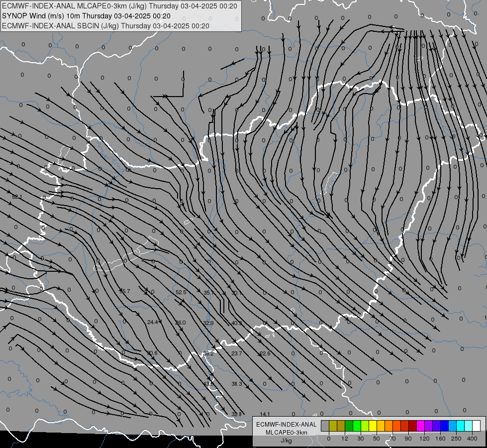Click the map data value 14.1

click(x=265, y=414)
